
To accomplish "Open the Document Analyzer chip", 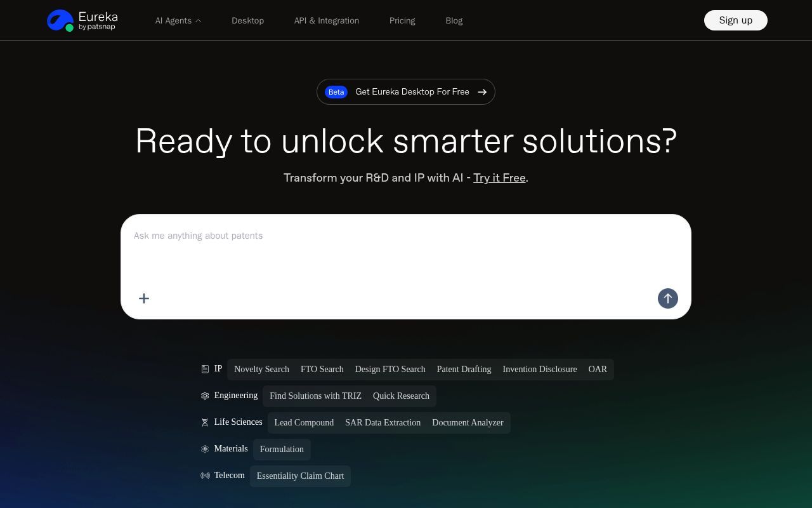I will point(468,422).
